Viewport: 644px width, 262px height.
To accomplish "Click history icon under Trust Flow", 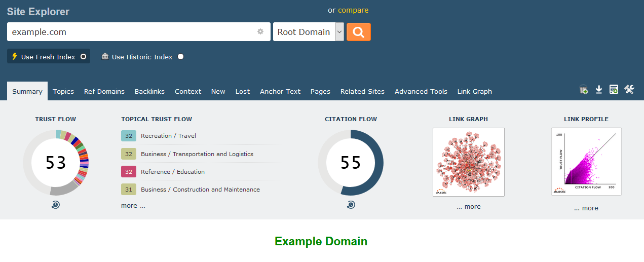I will (x=56, y=205).
